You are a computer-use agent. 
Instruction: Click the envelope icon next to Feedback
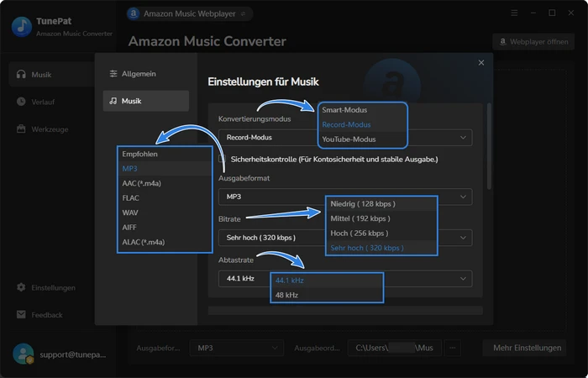click(21, 315)
